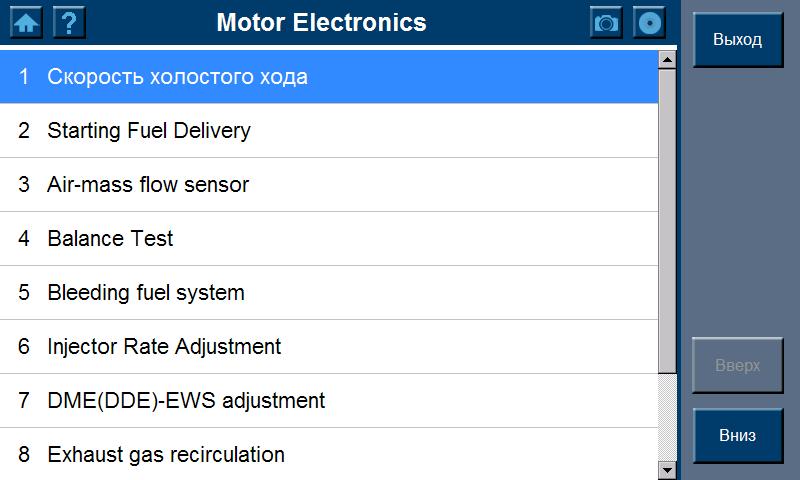Click the scrollbar track below the thumb
Viewport: 800px width, 480px height.
[x=668, y=418]
